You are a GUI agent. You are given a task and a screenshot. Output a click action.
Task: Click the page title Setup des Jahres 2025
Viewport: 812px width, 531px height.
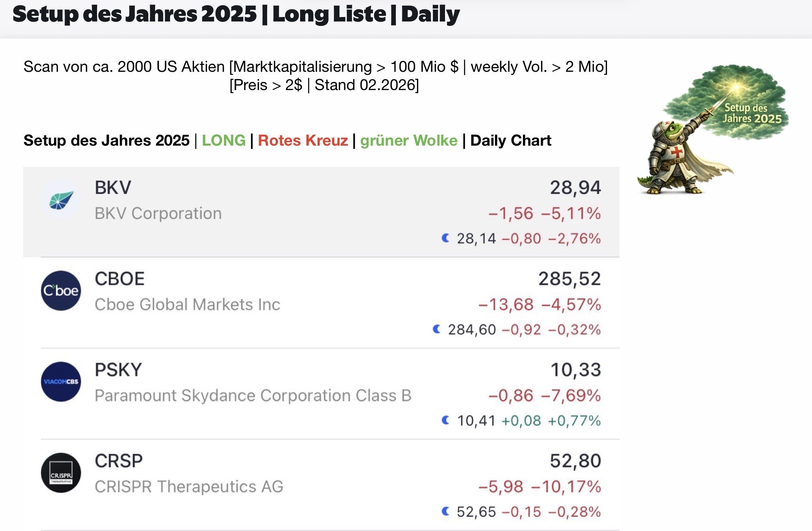(135, 15)
